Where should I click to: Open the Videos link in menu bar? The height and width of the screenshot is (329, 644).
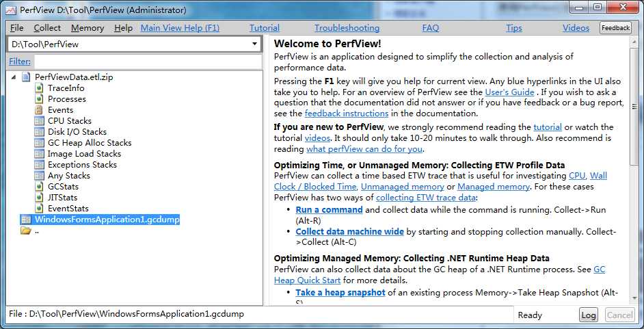(x=576, y=28)
